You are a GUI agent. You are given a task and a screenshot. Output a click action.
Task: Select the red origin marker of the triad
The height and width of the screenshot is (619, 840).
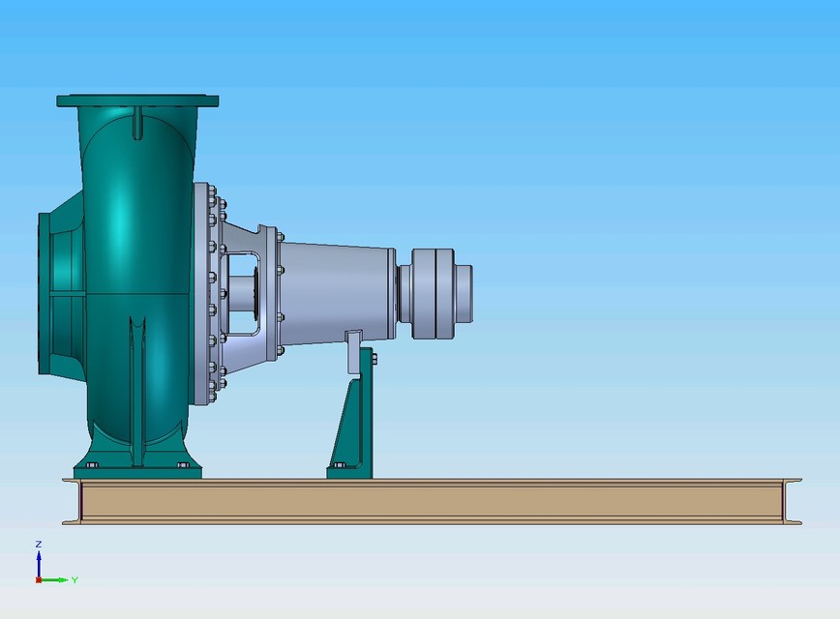[38, 579]
